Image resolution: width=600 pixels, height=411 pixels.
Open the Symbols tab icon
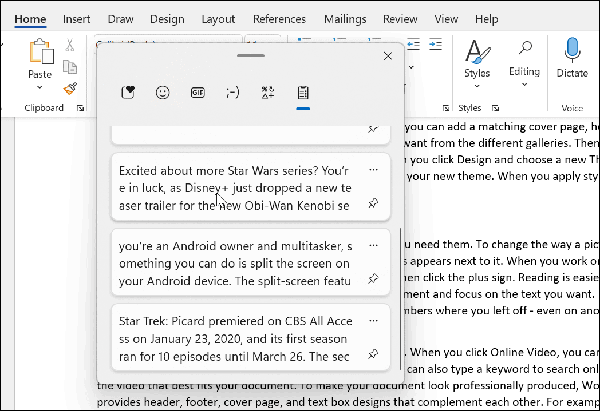(267, 92)
